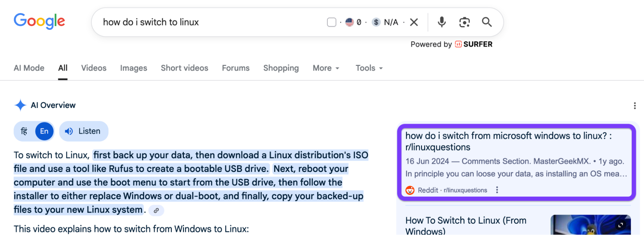
Task: Open Google Lens image search
Action: [x=464, y=22]
